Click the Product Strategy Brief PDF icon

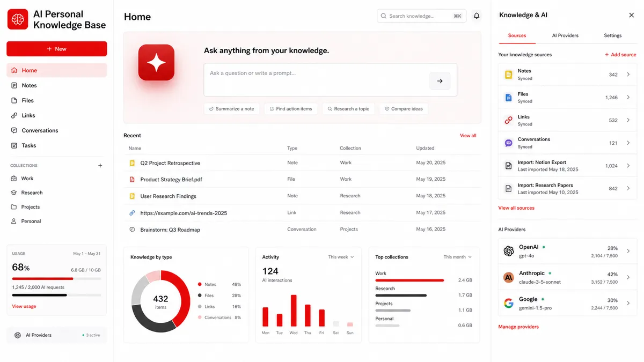point(132,179)
